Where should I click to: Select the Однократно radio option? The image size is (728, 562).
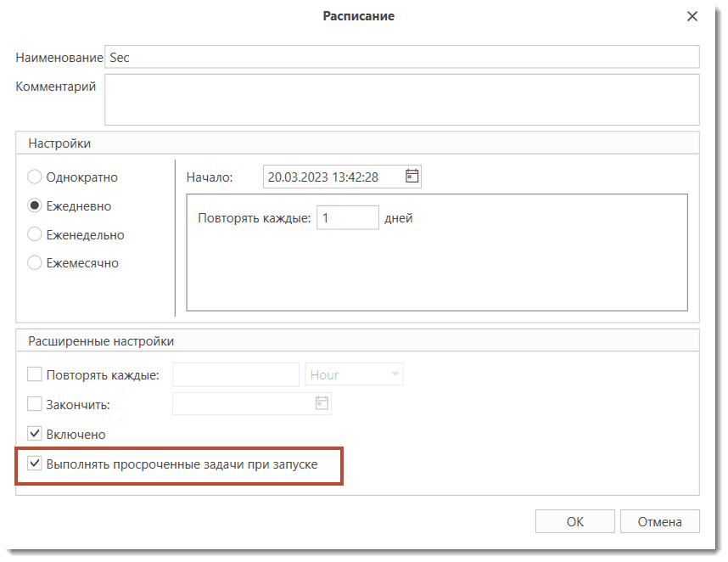35,177
